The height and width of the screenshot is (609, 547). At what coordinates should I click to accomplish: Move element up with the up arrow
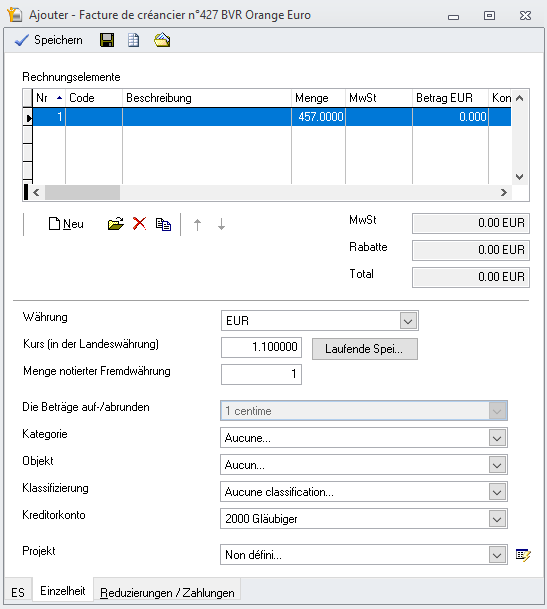pyautogui.click(x=197, y=224)
